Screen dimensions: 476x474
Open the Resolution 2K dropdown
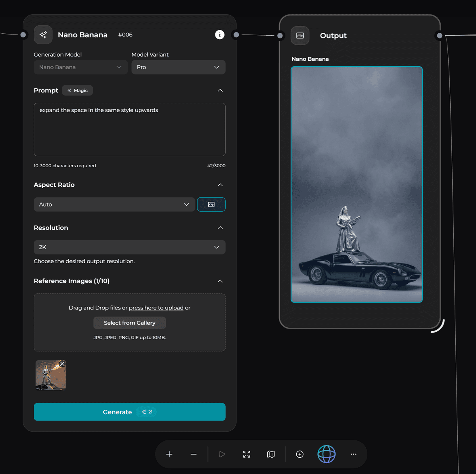point(129,247)
